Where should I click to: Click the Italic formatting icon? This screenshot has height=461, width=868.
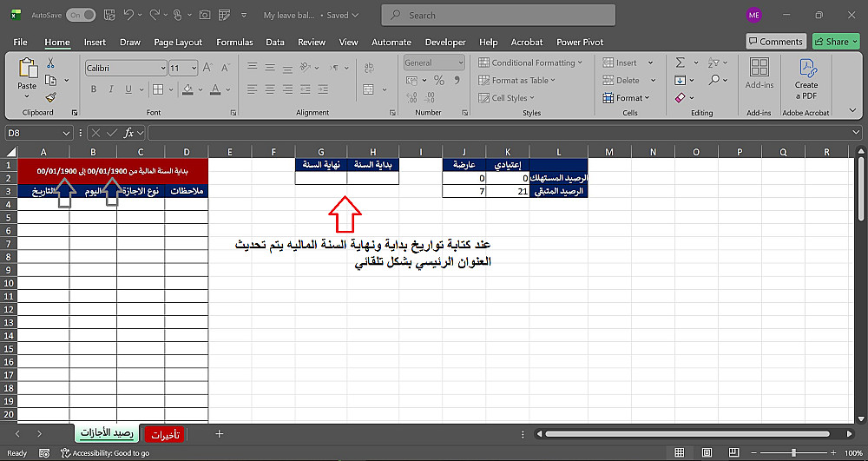point(111,89)
